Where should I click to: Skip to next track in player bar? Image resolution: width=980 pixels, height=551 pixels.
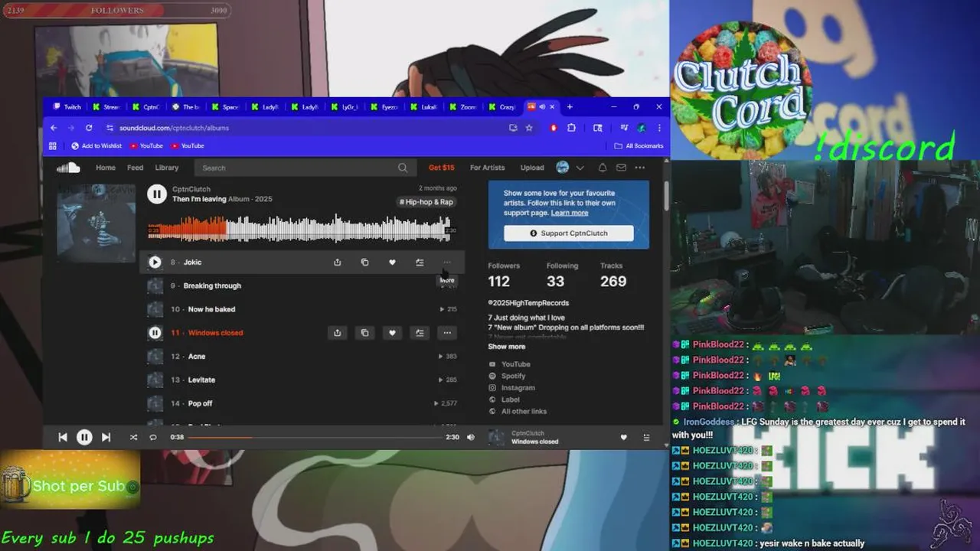click(x=106, y=437)
